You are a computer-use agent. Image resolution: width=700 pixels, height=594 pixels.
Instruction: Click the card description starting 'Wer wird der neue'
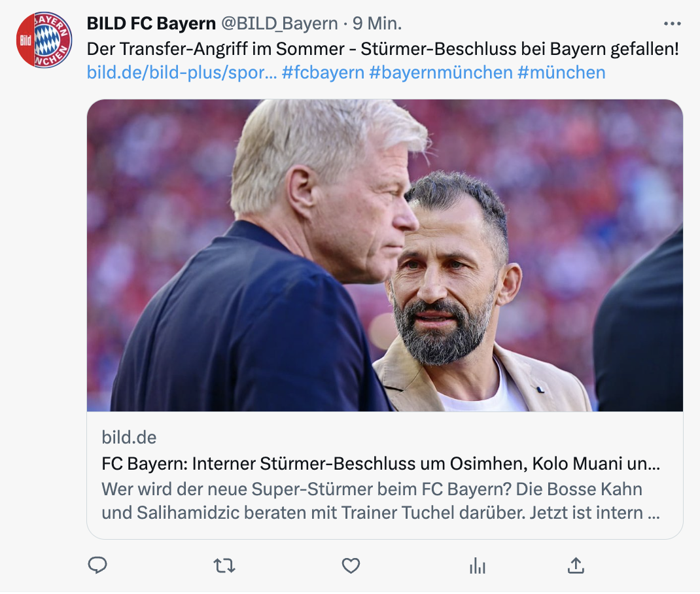[379, 501]
